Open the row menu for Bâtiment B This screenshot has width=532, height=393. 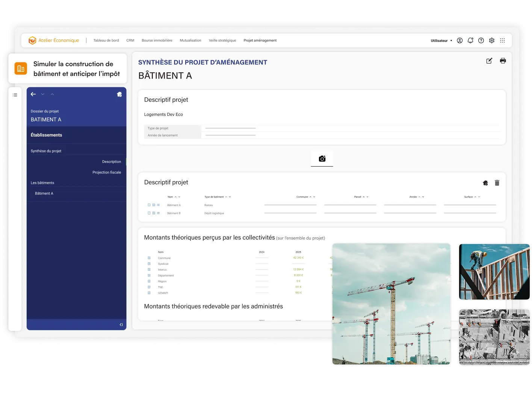tap(158, 213)
